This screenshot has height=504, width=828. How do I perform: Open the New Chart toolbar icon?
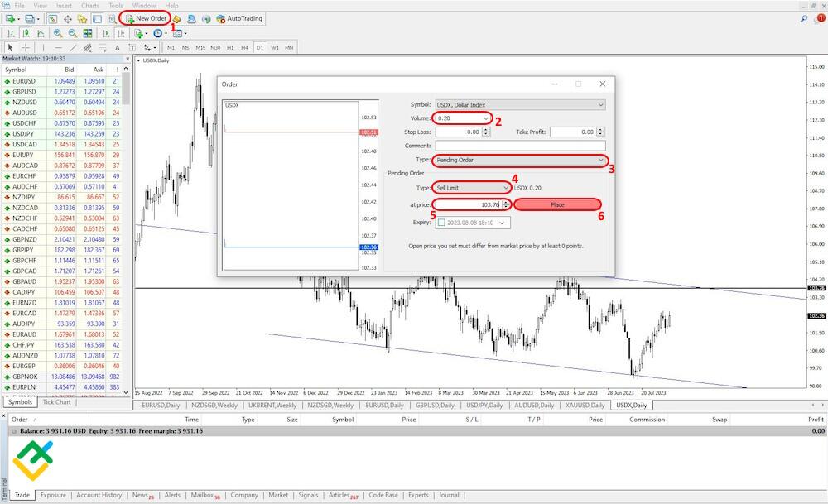tap(10, 18)
